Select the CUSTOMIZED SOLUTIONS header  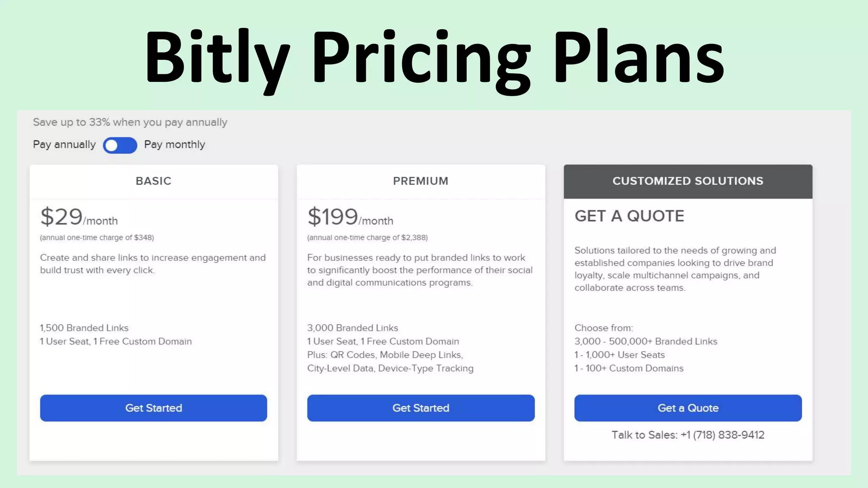tap(687, 181)
